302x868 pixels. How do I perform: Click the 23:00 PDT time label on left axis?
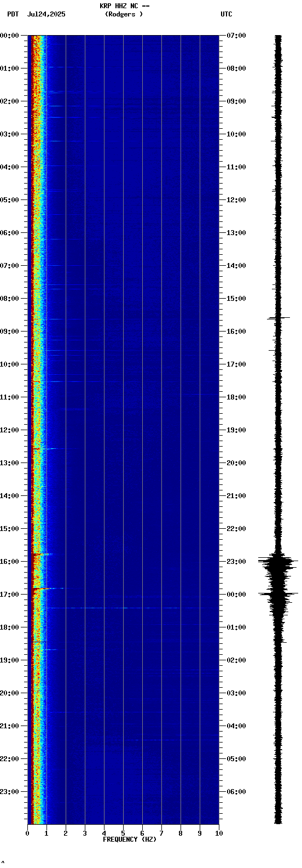tap(9, 792)
